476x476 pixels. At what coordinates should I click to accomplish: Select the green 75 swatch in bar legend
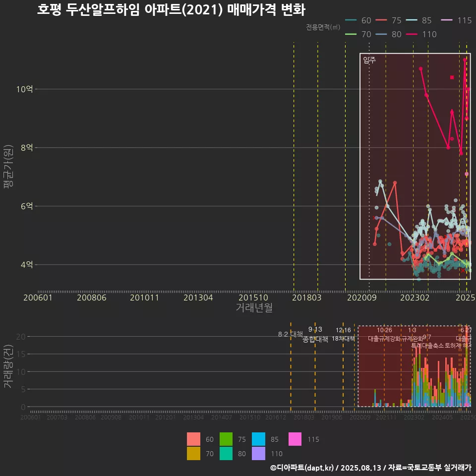(226, 439)
